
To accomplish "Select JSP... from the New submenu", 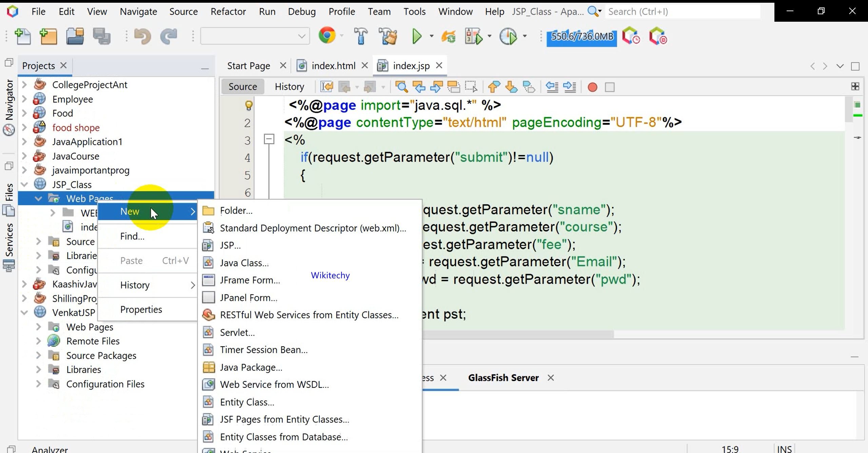I will coord(230,245).
